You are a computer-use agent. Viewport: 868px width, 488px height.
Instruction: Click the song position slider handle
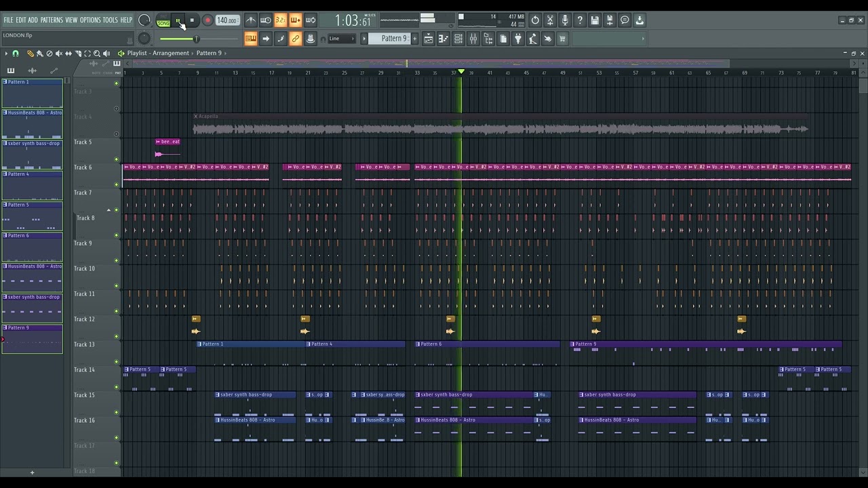[x=197, y=39]
